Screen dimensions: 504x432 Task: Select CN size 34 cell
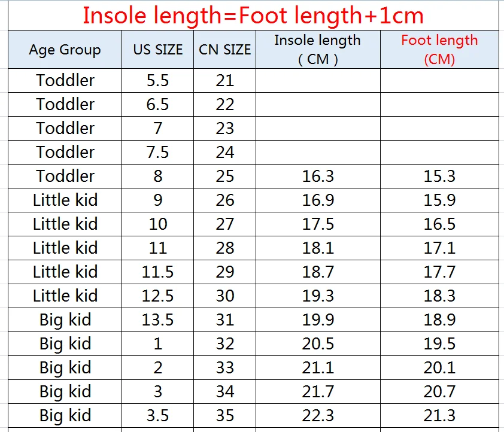point(224,391)
